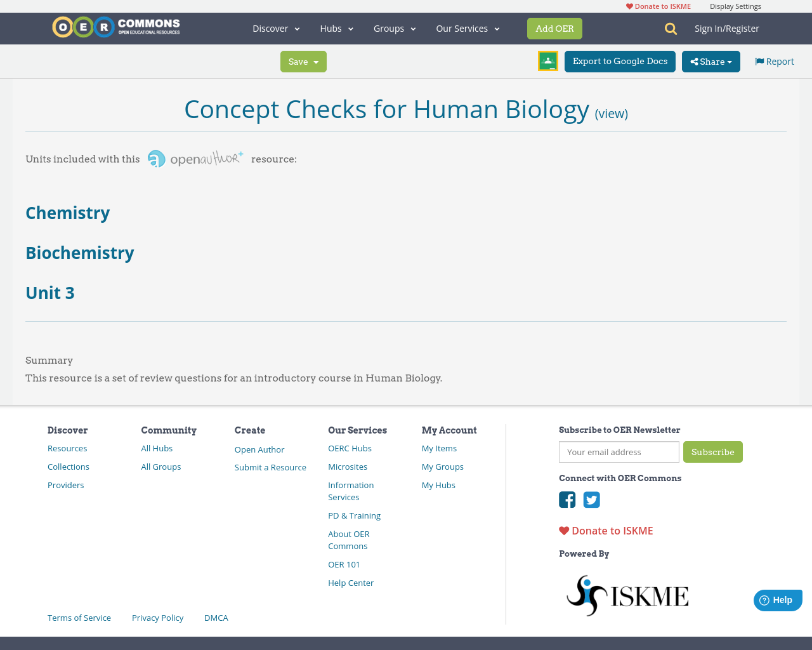Open Display Settings

click(735, 6)
